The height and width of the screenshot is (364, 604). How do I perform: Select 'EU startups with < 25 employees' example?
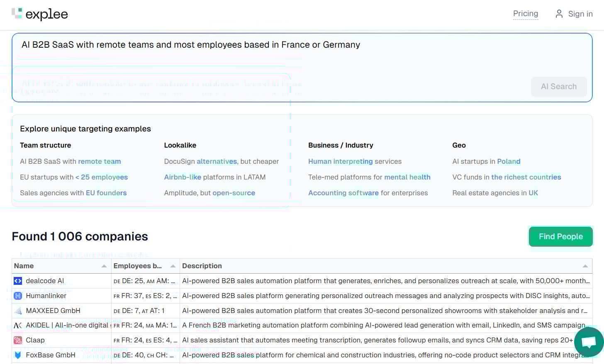coord(74,177)
